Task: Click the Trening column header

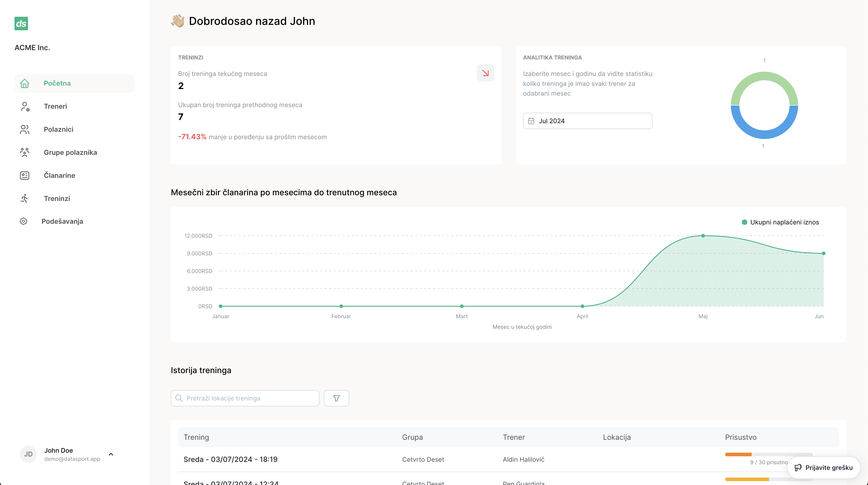Action: (196, 437)
